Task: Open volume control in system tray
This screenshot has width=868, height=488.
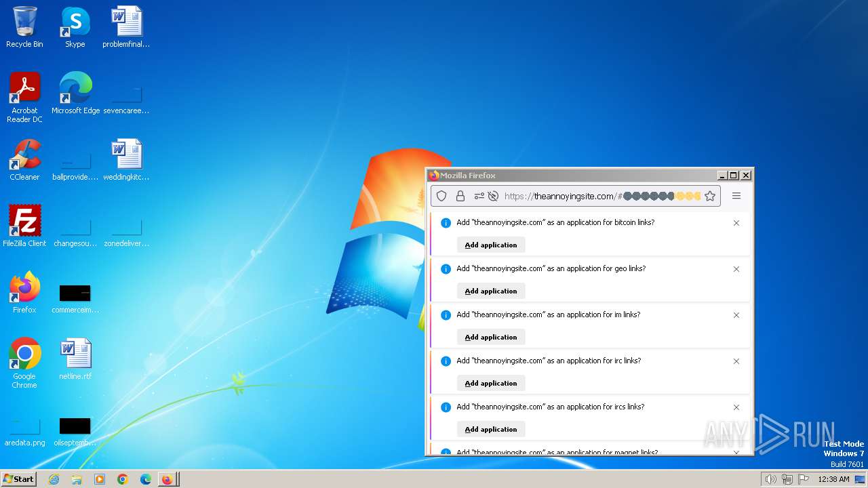Action: pyautogui.click(x=770, y=479)
